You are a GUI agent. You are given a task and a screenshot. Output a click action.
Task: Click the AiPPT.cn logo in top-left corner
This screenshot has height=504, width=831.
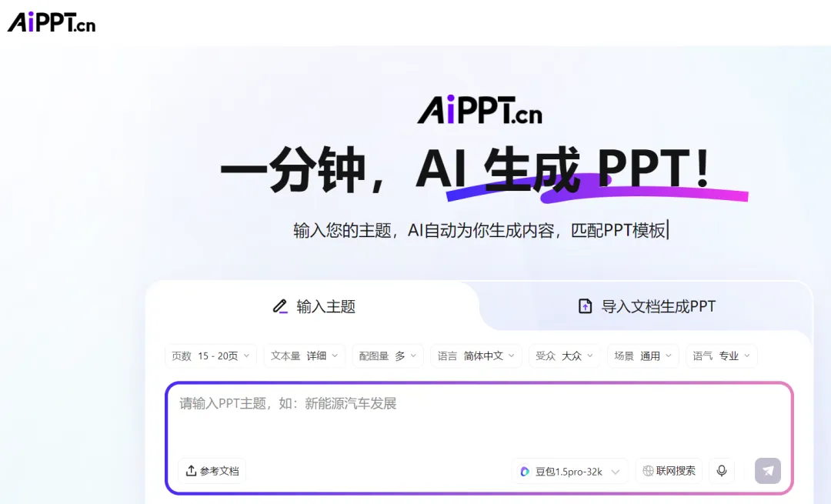click(52, 22)
